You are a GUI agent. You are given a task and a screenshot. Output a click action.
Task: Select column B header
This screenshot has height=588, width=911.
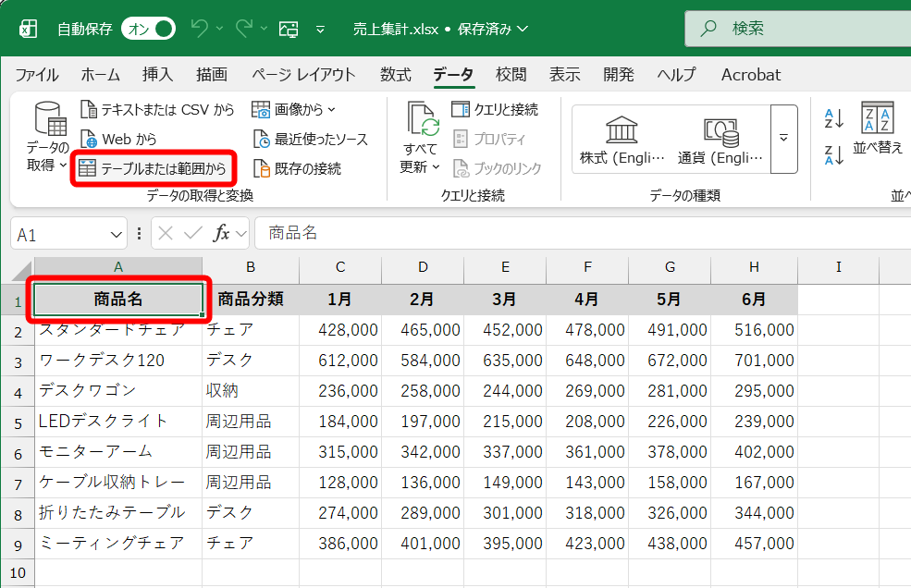251,267
